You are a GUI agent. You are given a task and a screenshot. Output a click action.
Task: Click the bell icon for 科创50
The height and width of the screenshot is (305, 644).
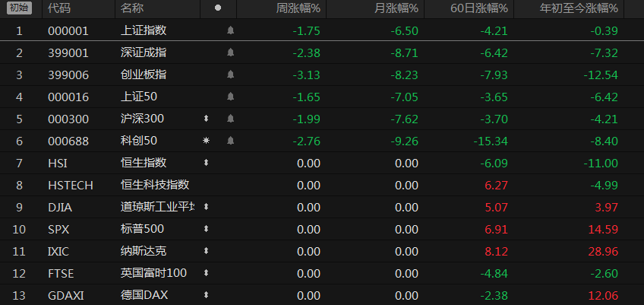point(230,141)
